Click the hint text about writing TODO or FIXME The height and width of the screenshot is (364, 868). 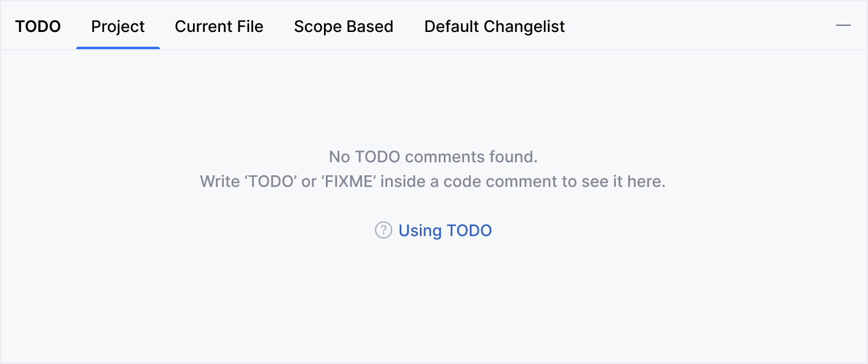433,182
